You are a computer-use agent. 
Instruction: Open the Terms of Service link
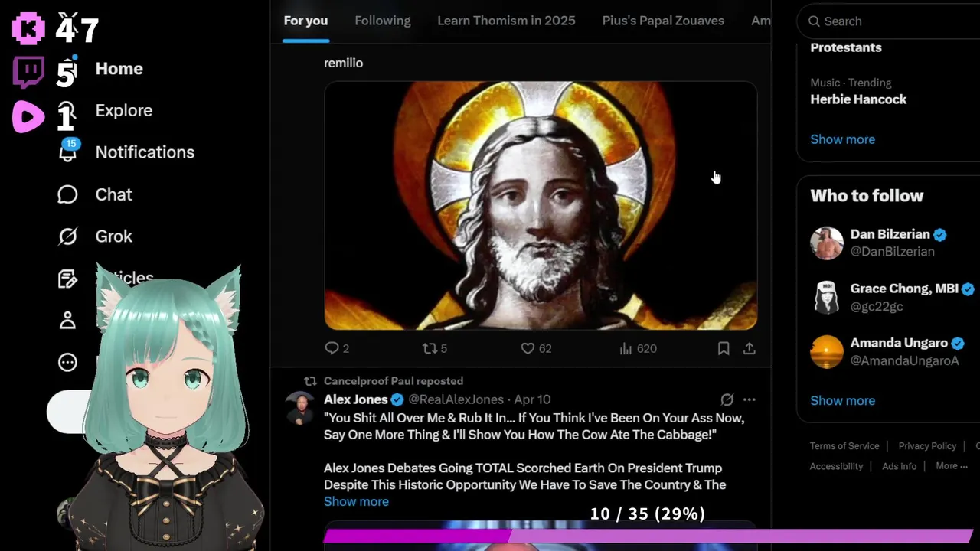tap(844, 446)
